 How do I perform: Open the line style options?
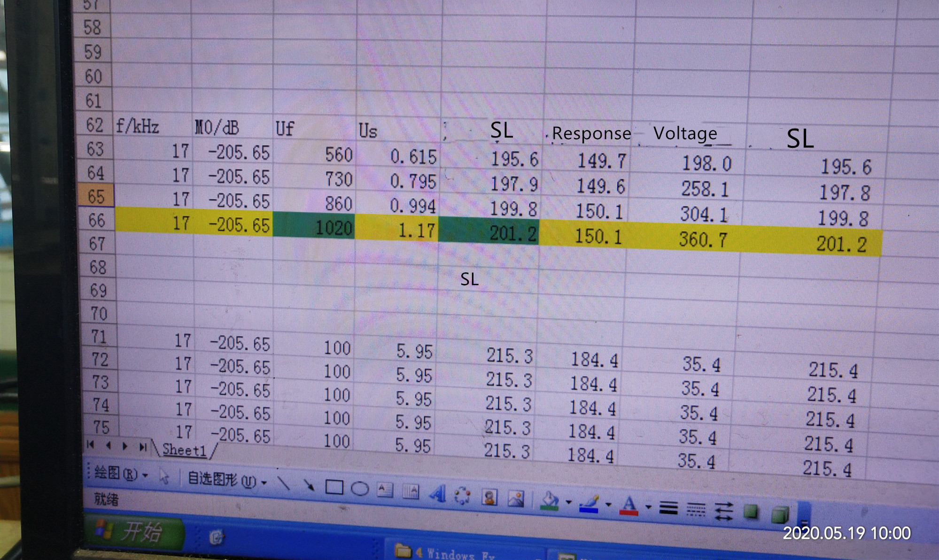(668, 508)
